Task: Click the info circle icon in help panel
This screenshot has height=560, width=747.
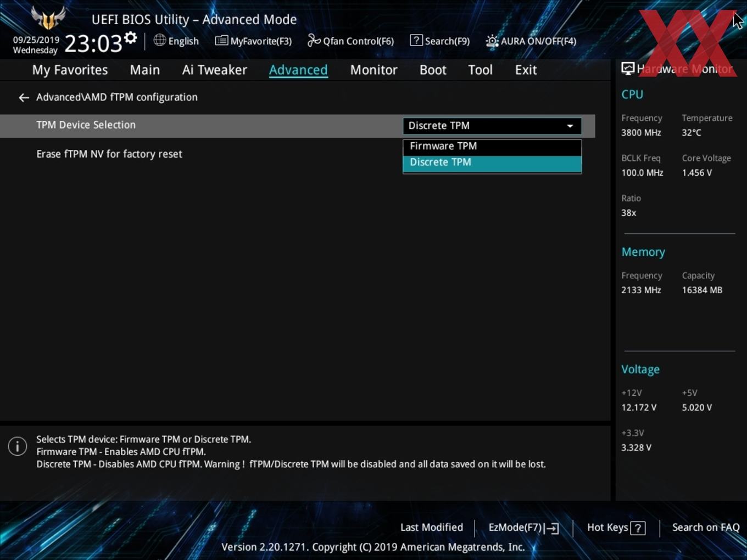Action: point(18,446)
